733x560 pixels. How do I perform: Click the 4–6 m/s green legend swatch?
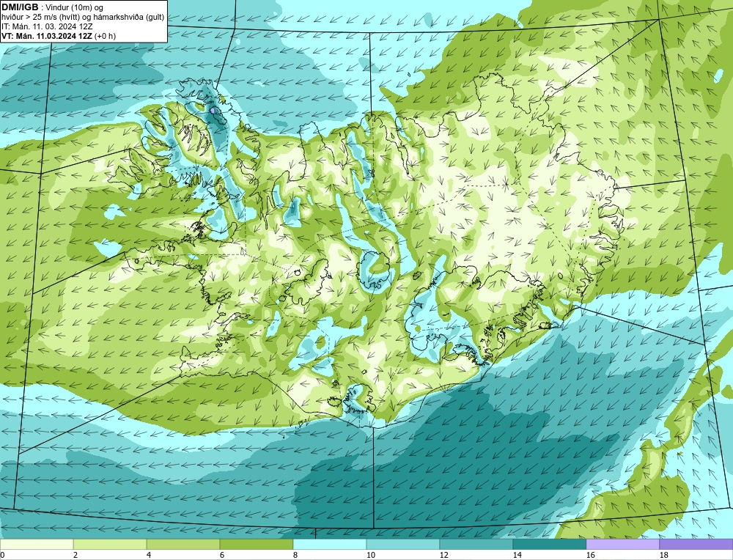coord(183,545)
